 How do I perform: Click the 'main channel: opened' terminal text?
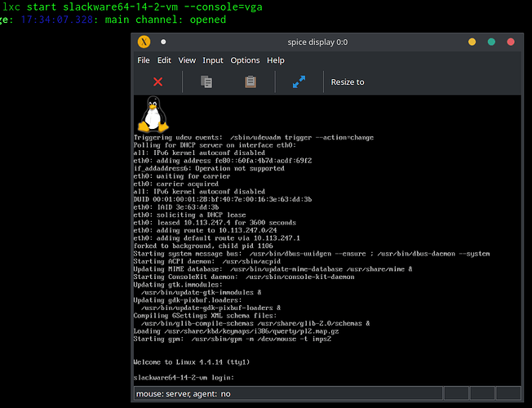coord(166,20)
